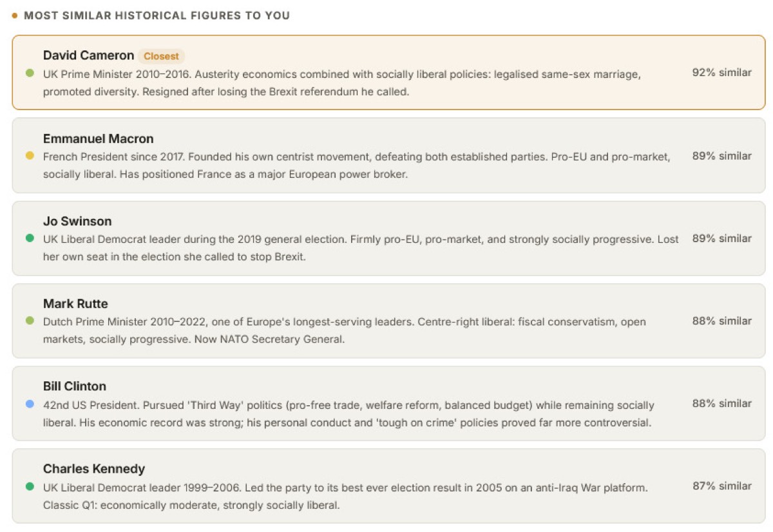773x532 pixels.
Task: Open the Charles Kennedy name heading
Action: tap(94, 468)
